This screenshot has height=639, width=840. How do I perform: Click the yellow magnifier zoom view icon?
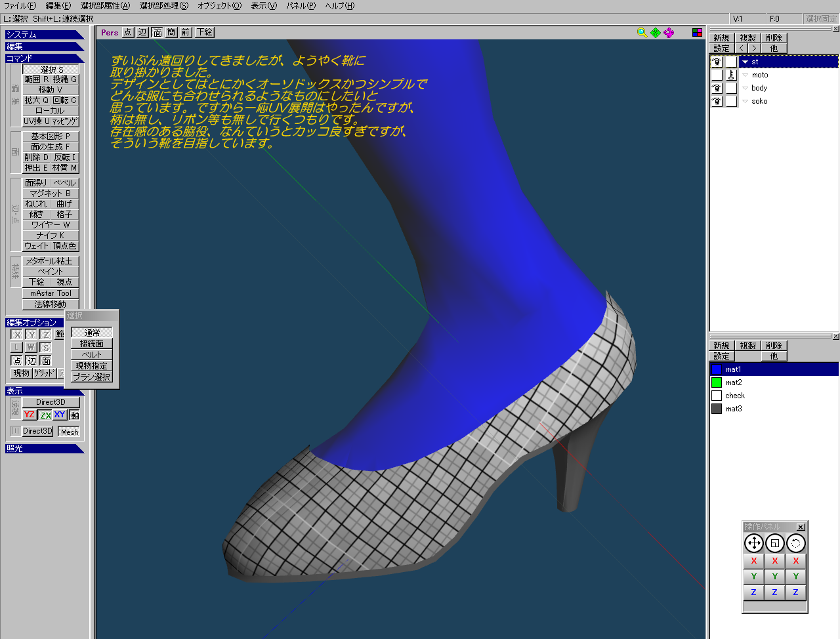[642, 33]
